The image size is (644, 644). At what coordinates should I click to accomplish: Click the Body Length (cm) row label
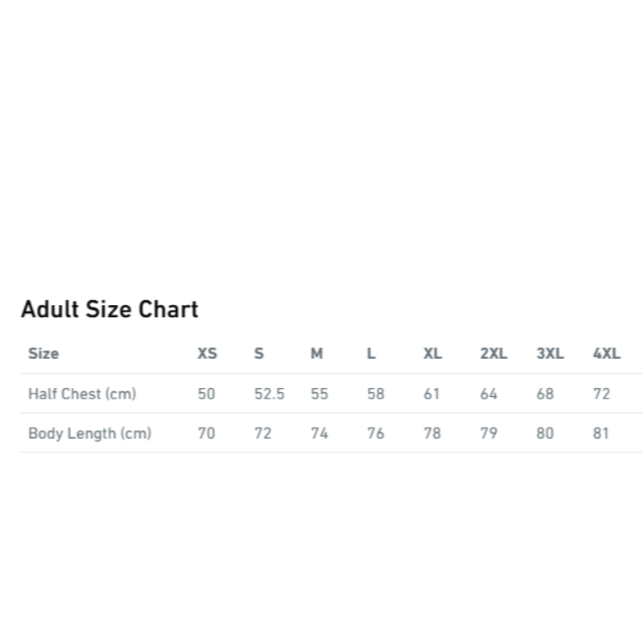(x=90, y=433)
